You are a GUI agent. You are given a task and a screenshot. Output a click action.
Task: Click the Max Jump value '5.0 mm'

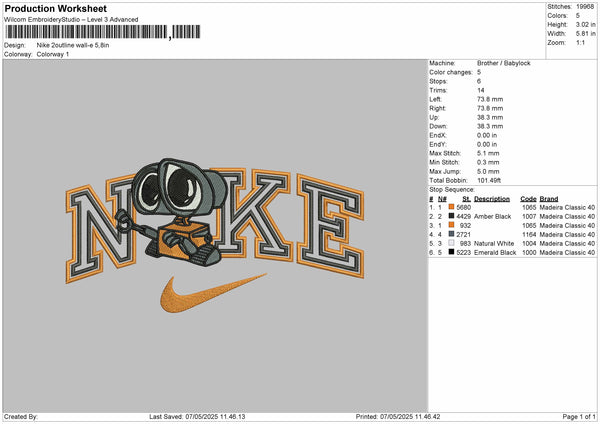488,171
